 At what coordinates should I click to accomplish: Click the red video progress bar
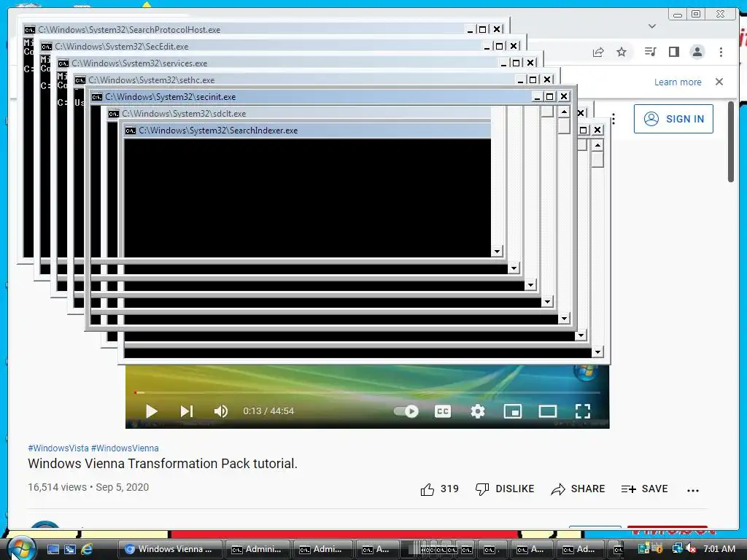[367, 392]
